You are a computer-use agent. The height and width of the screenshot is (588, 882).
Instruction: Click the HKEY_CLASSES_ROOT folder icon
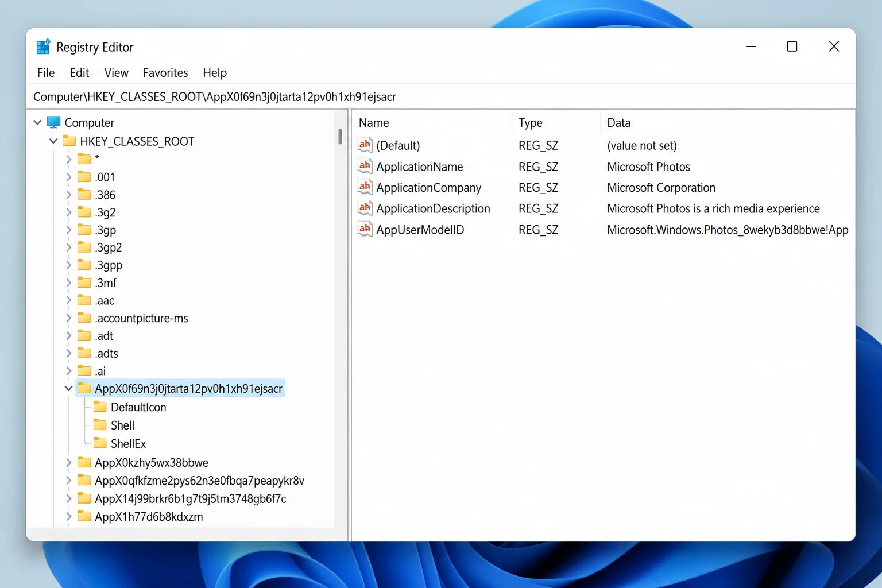[x=69, y=141]
